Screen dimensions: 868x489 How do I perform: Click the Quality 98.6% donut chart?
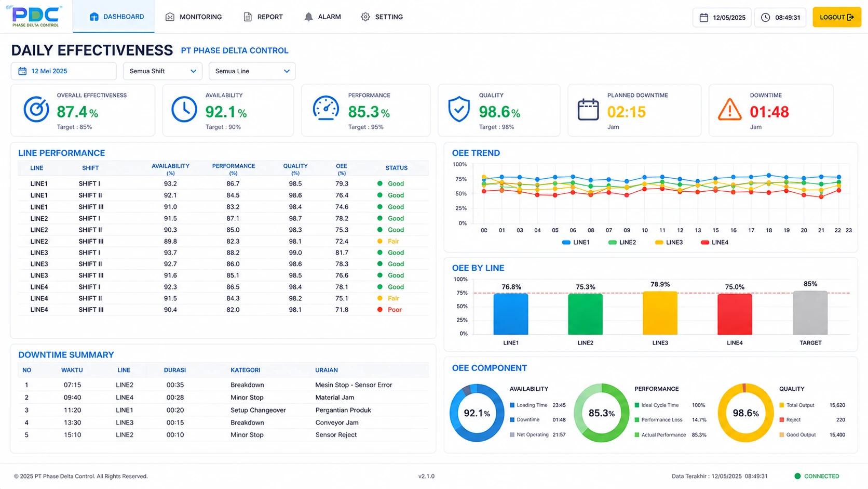pos(745,413)
